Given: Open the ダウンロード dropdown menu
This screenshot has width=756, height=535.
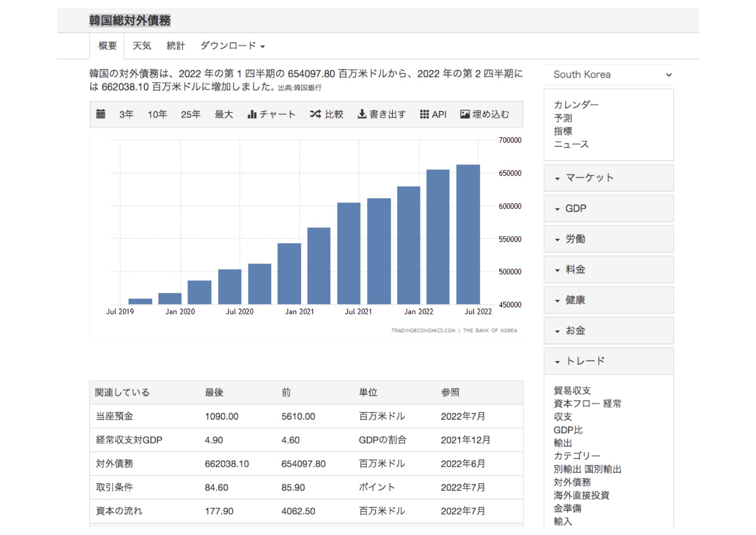Looking at the screenshot, I should click(x=232, y=46).
